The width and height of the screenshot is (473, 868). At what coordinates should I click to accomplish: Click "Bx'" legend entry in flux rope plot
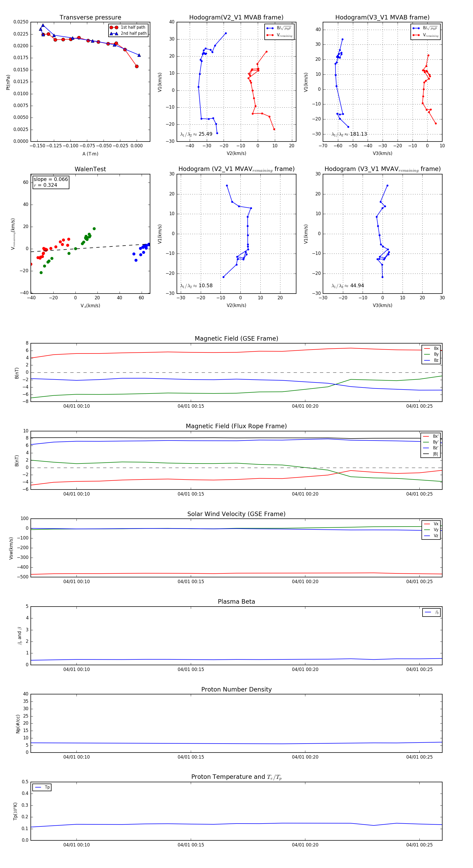click(431, 436)
